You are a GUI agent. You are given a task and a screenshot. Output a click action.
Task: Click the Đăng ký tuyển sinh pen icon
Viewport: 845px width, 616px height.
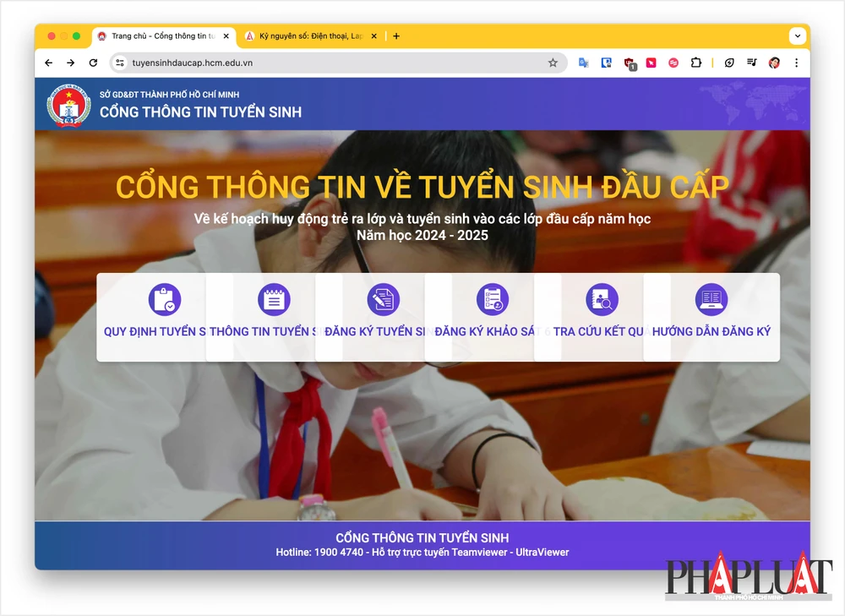(x=383, y=298)
